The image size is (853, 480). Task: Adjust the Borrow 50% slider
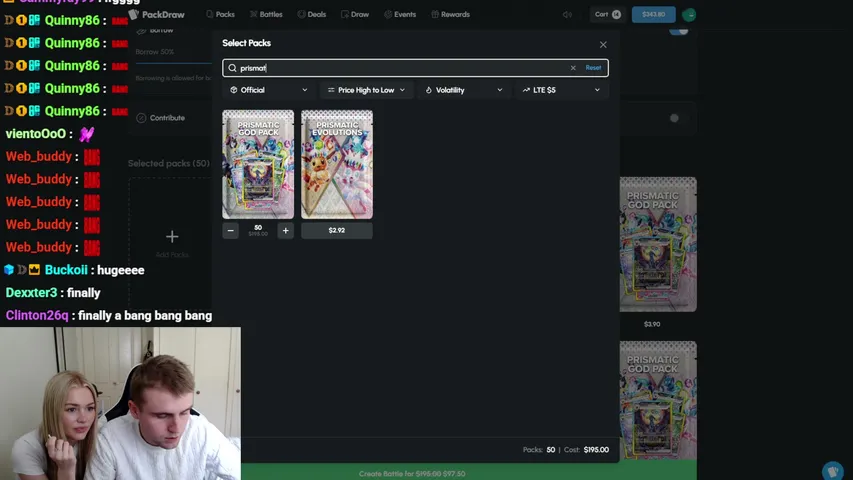(173, 63)
